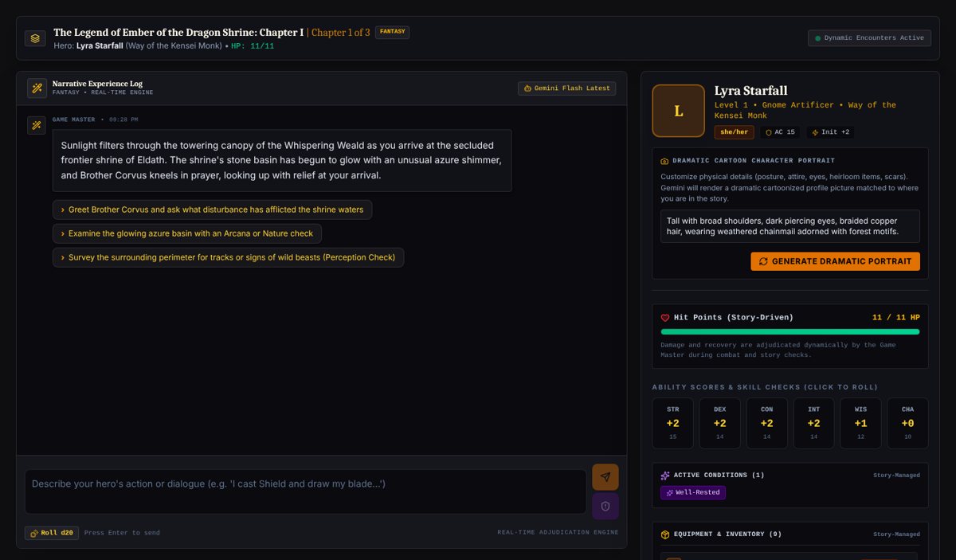Click the box icon beside Equipment & Inventory
The width and height of the screenshot is (956, 560).
tap(665, 535)
